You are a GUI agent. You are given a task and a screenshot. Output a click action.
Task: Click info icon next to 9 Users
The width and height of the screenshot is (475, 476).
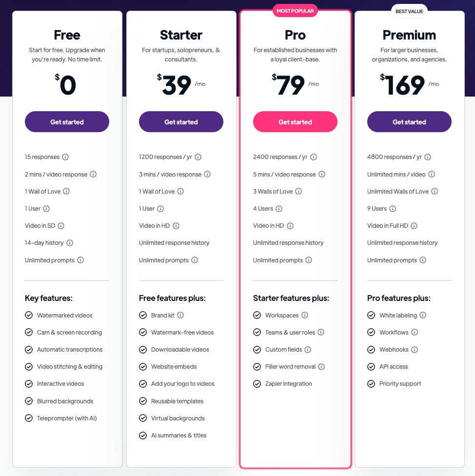point(393,209)
